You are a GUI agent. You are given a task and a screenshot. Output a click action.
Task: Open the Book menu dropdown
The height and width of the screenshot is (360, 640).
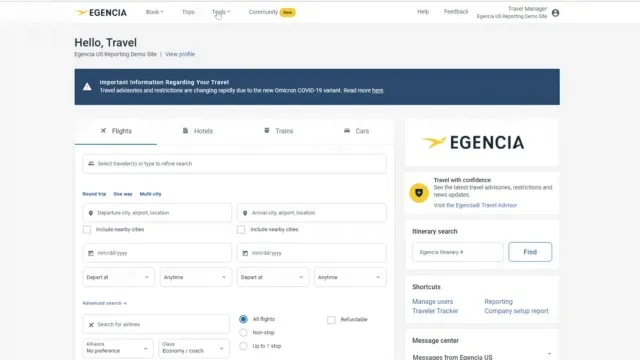click(155, 12)
